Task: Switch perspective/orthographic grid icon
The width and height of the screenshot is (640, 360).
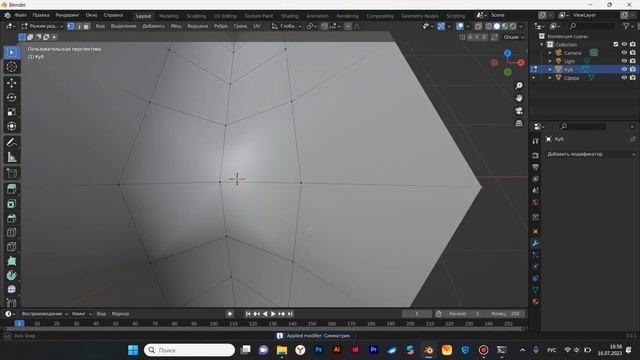Action: (x=519, y=123)
